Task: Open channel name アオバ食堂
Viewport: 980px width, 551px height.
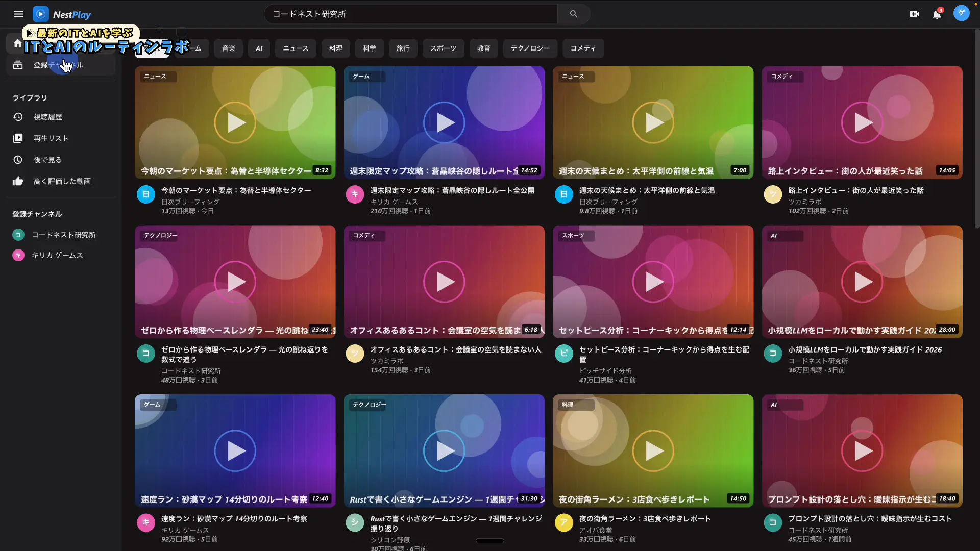Action: pos(596,530)
